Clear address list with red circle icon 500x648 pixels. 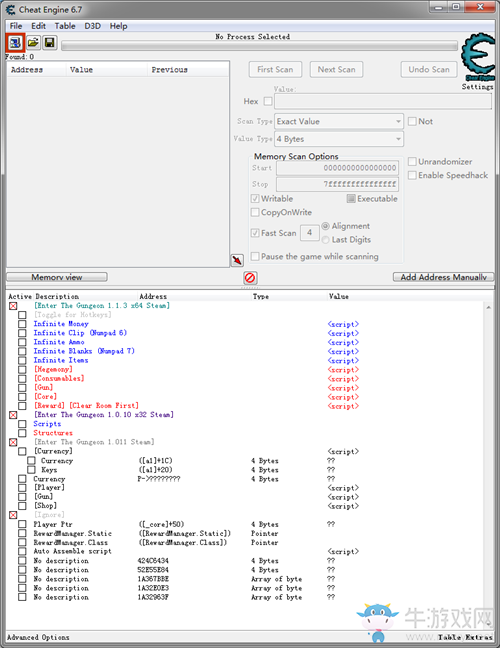250,278
